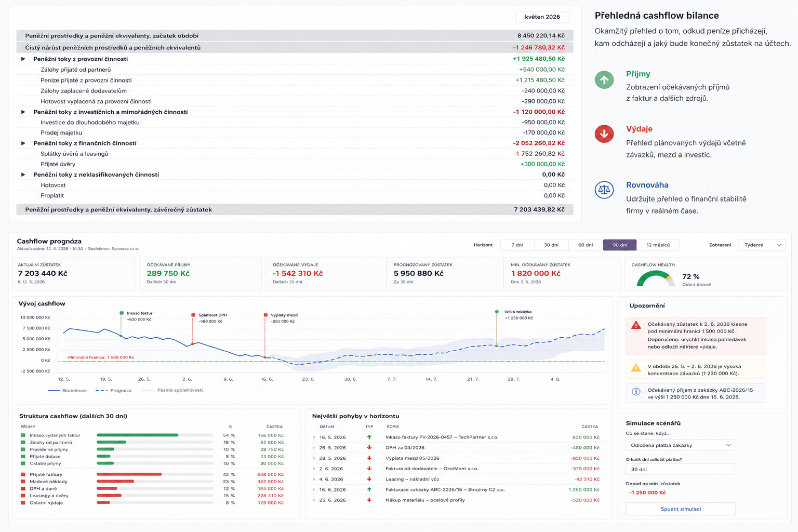Image resolution: width=798 pixels, height=532 pixels.
Task: Click the closing balance 7 203 439,82 Kč
Action: click(x=539, y=210)
